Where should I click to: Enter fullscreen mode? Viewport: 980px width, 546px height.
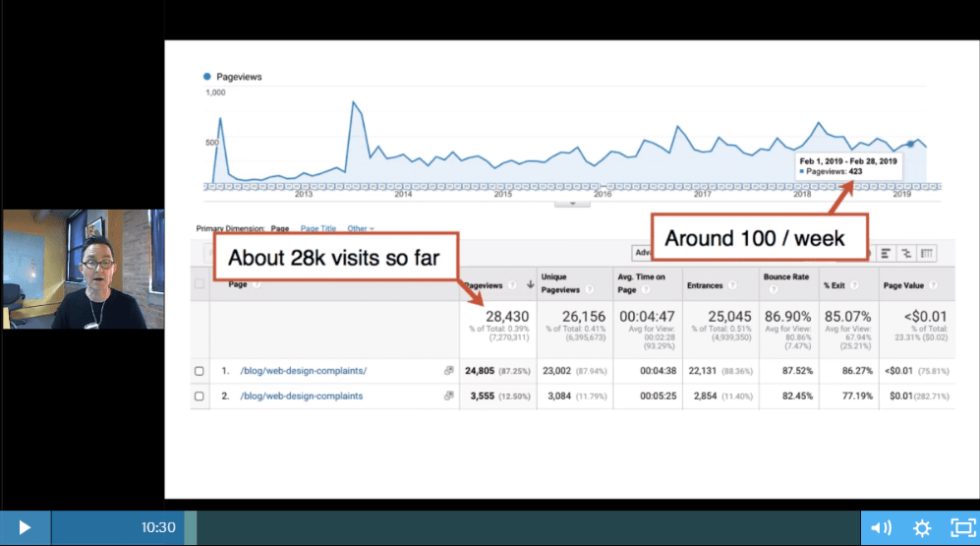962,528
